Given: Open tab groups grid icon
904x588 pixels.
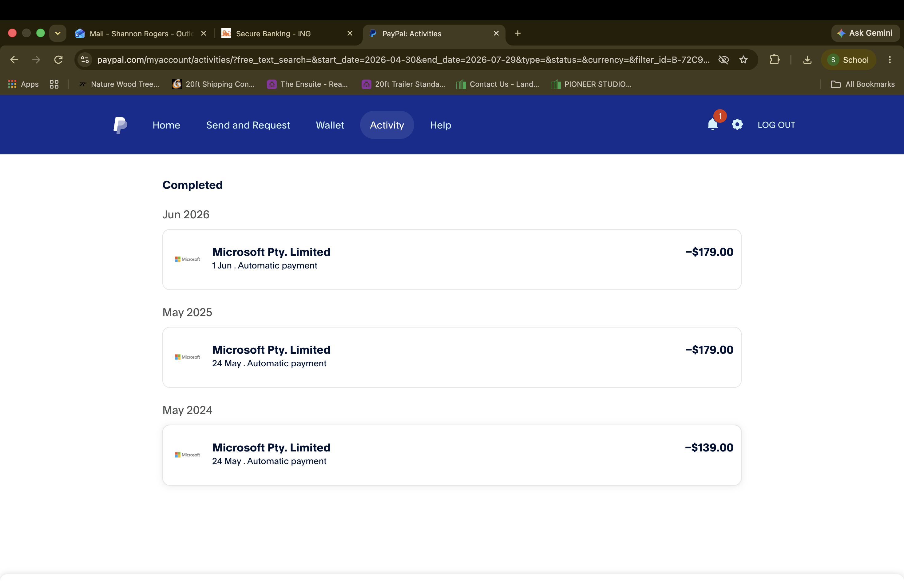Looking at the screenshot, I should pos(54,84).
